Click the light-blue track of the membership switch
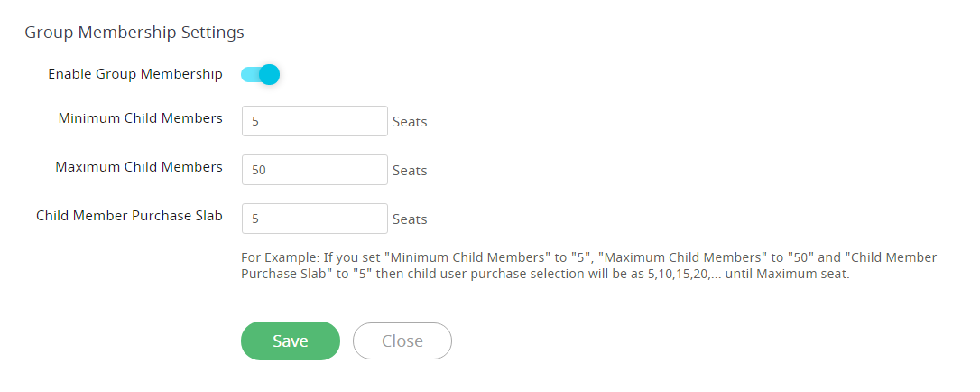The width and height of the screenshot is (980, 392). 249,74
